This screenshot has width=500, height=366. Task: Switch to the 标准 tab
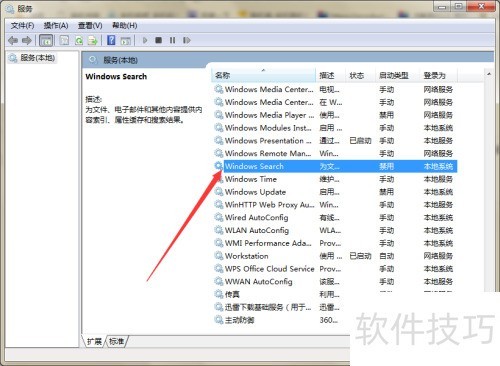click(117, 341)
